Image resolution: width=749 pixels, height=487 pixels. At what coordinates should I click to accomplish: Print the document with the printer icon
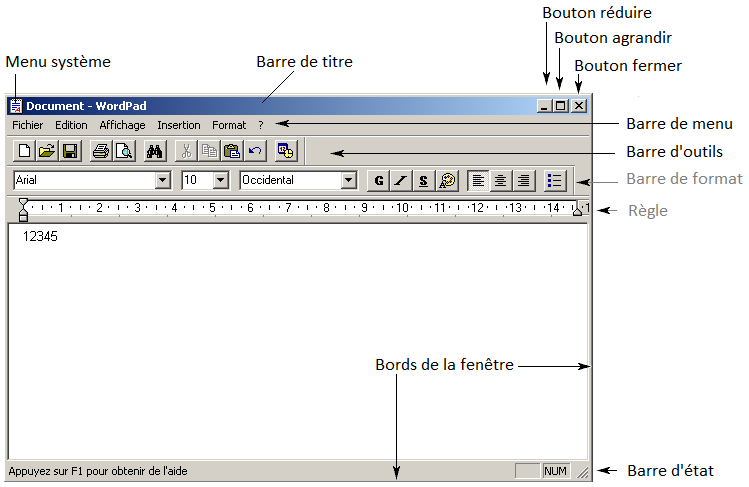pos(101,151)
